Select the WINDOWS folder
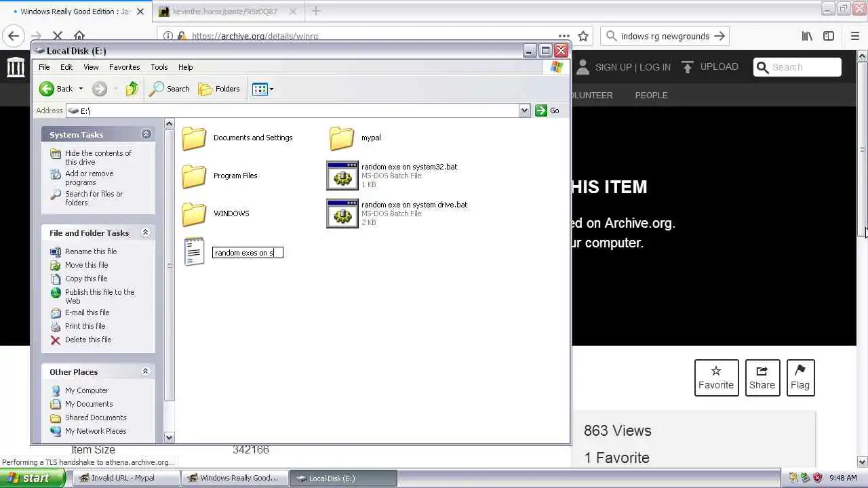 coord(216,213)
